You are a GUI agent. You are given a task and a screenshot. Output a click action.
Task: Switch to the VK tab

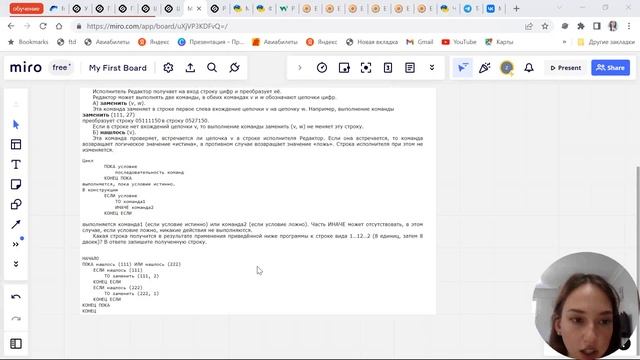click(493, 8)
